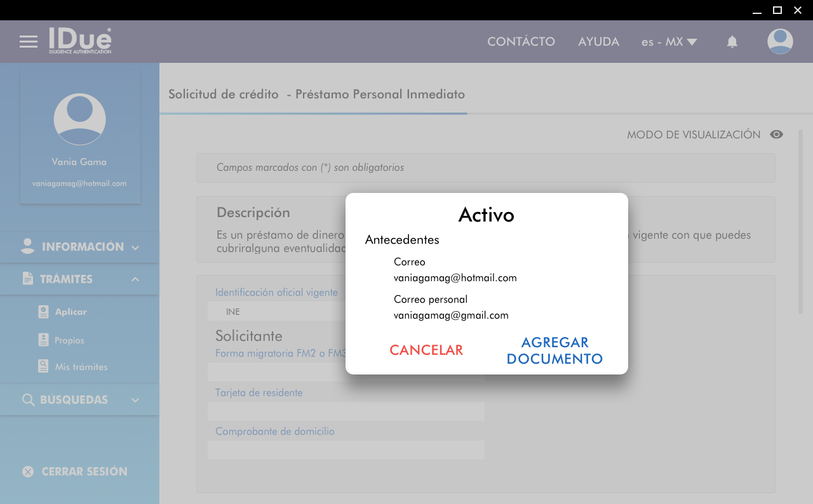Open the user avatar in top bar
Viewport: 813px width, 504px height.
pyautogui.click(x=779, y=42)
